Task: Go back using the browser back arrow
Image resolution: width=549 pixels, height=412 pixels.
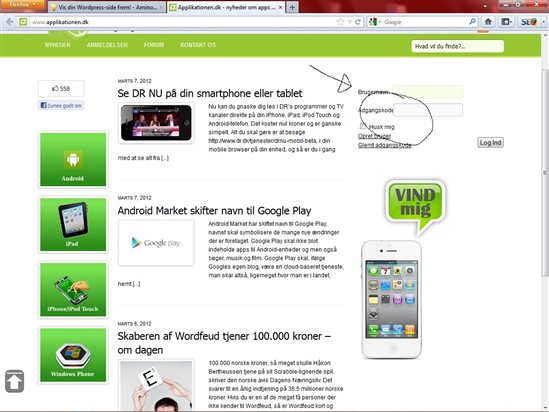Action: pos(9,22)
